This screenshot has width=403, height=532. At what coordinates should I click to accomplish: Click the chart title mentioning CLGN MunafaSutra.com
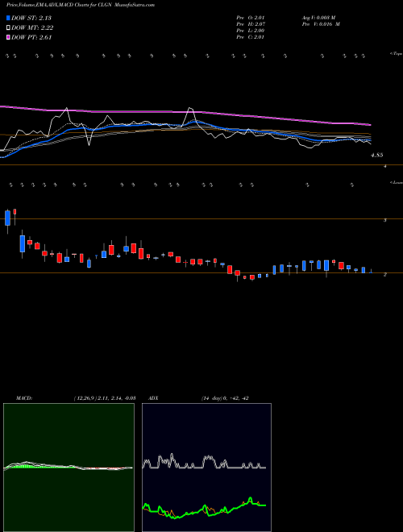tap(81, 6)
